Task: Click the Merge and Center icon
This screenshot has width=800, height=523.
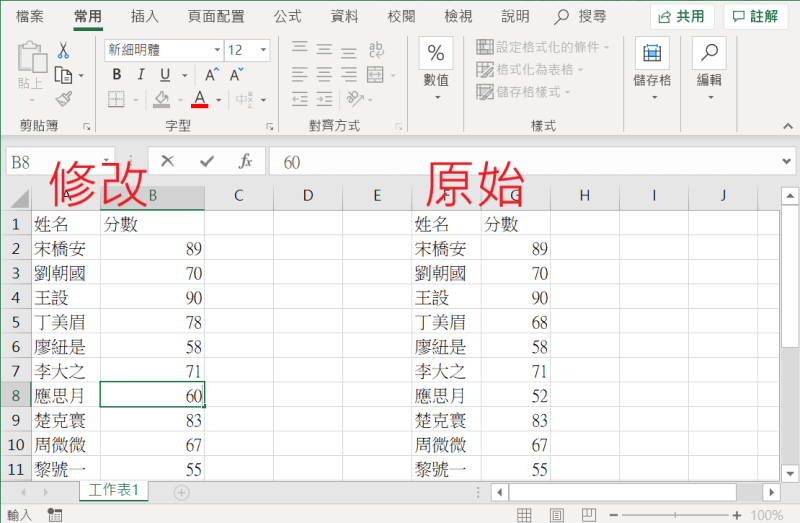Action: (x=376, y=74)
